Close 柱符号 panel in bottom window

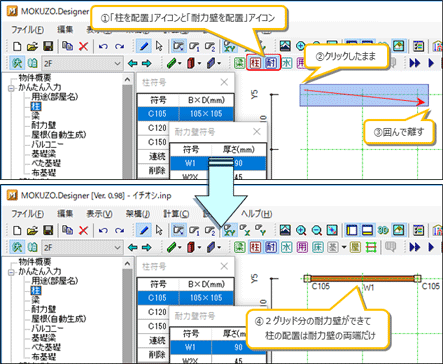[x=224, y=266]
